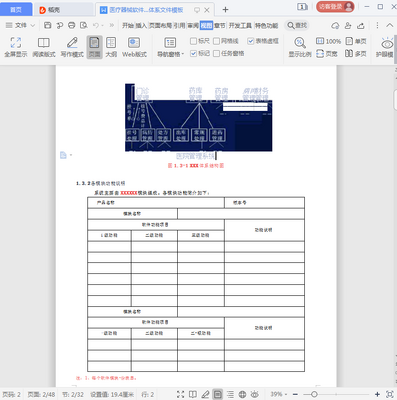Open the 39% zoom level dropdown

click(x=278, y=394)
